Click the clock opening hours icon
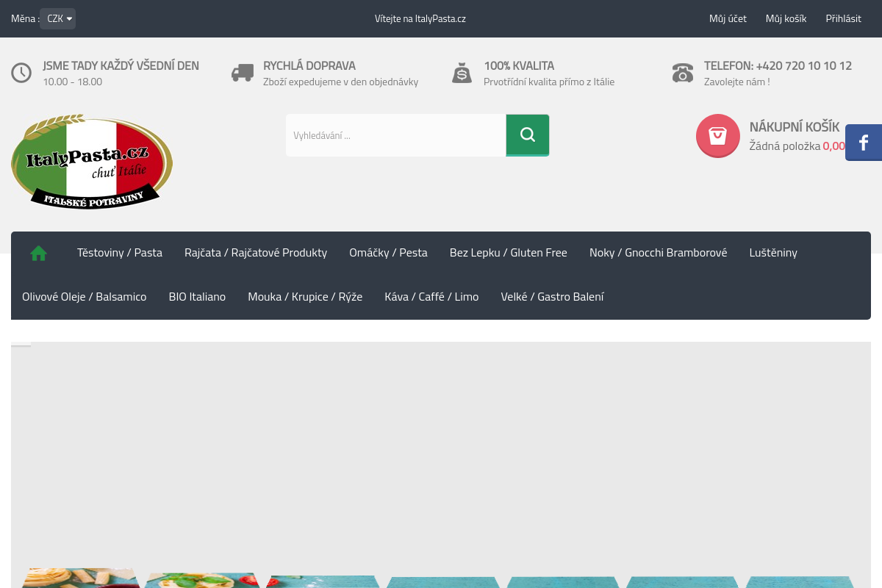This screenshot has height=588, width=882. (x=21, y=73)
